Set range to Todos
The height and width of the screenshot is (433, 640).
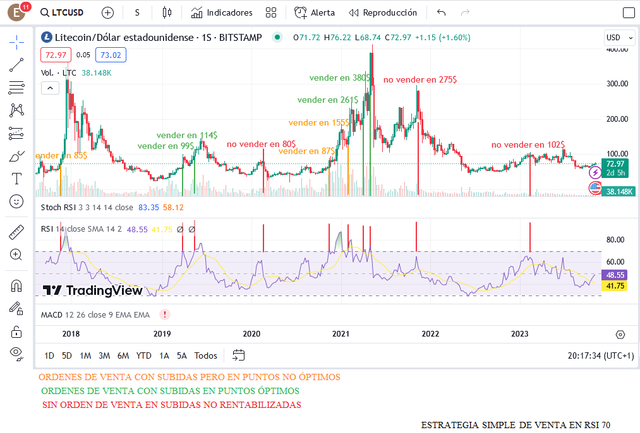(x=206, y=356)
